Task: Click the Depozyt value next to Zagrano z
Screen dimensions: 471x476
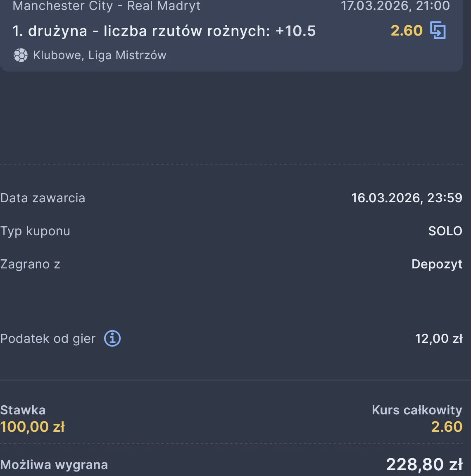Action: 437,264
